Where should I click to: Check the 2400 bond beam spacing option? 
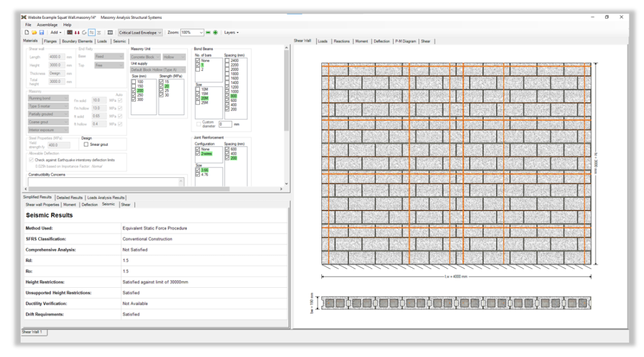[227, 61]
